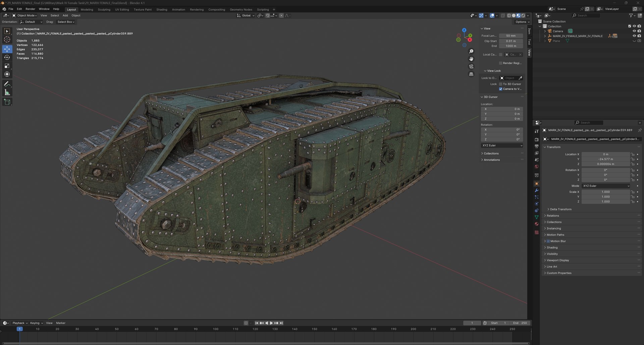Toggle camera view icon in viewport

pyautogui.click(x=471, y=66)
